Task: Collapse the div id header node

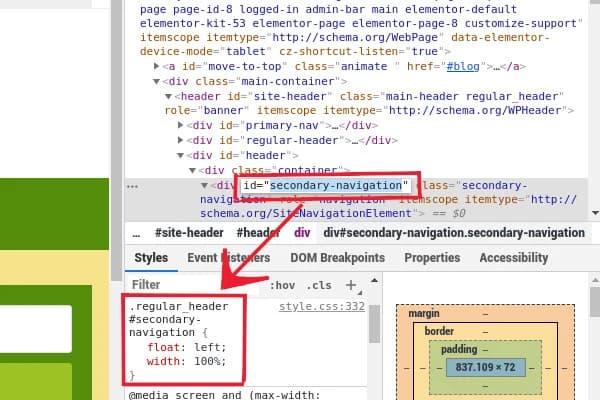Action: click(x=180, y=155)
